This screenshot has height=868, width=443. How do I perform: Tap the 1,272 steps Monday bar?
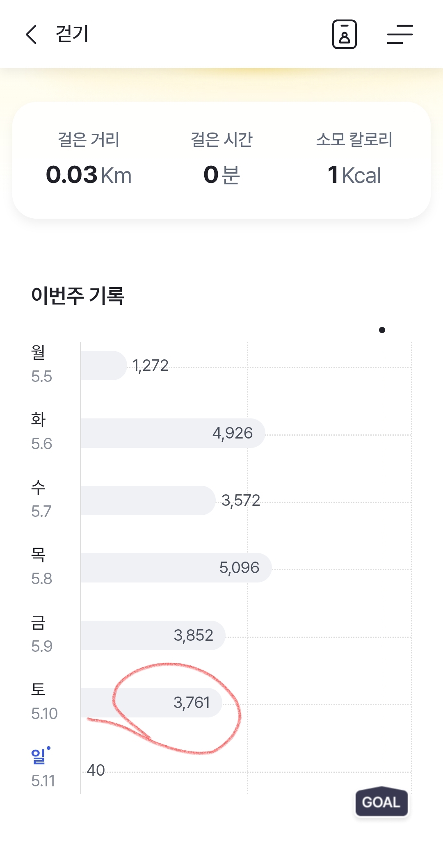[x=103, y=365]
